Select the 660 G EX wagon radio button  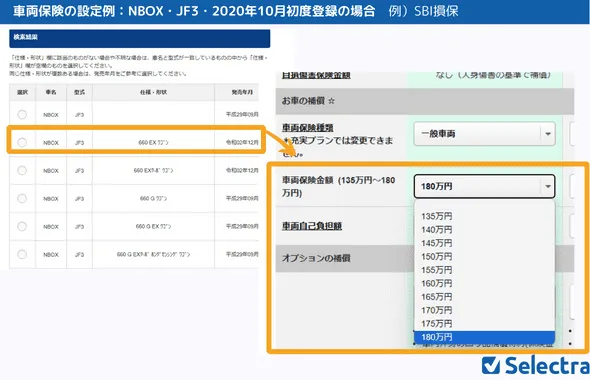click(22, 226)
